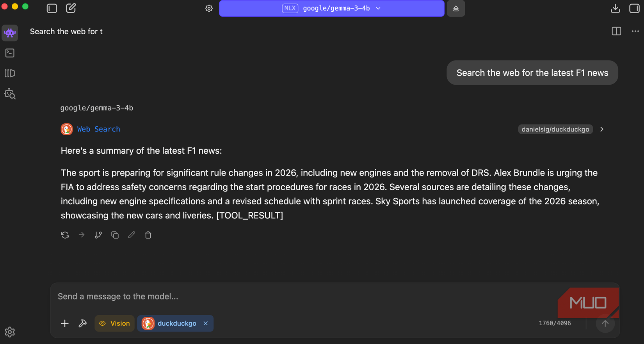Continue the assistant message with arrow icon
Viewport: 644px width, 344px height.
pyautogui.click(x=82, y=235)
